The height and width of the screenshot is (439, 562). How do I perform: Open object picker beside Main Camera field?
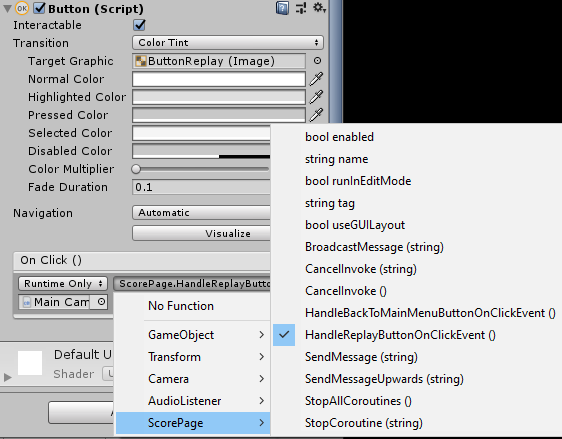(x=101, y=302)
